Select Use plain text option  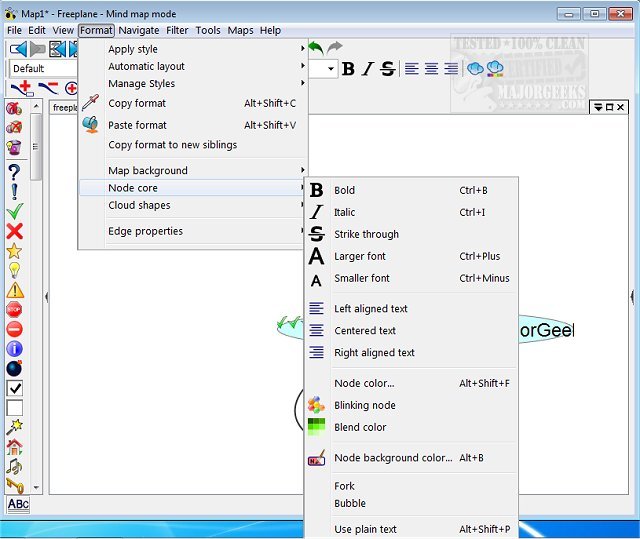pyautogui.click(x=411, y=529)
